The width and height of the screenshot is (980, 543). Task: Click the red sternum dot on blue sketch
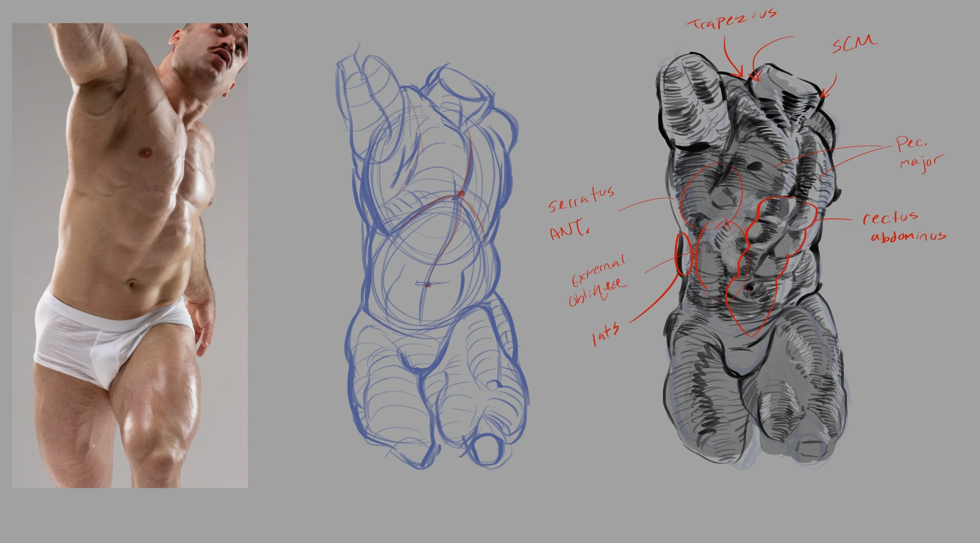(x=461, y=194)
